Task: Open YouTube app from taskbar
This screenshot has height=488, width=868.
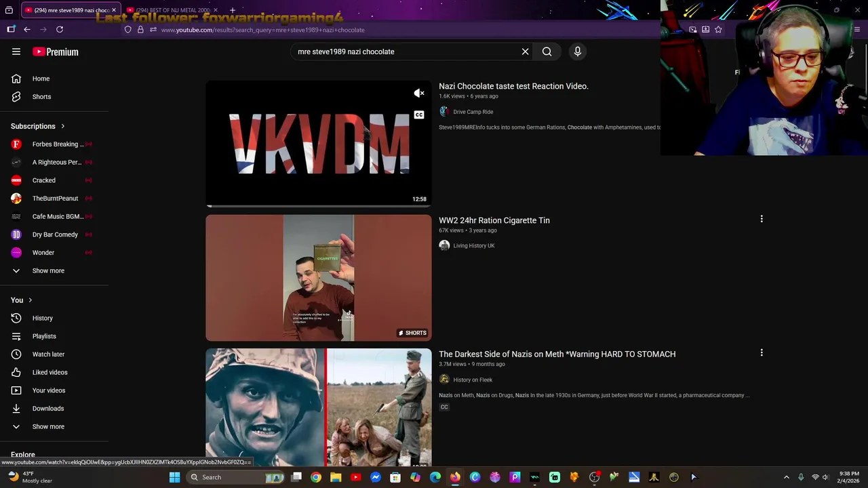Action: click(356, 477)
